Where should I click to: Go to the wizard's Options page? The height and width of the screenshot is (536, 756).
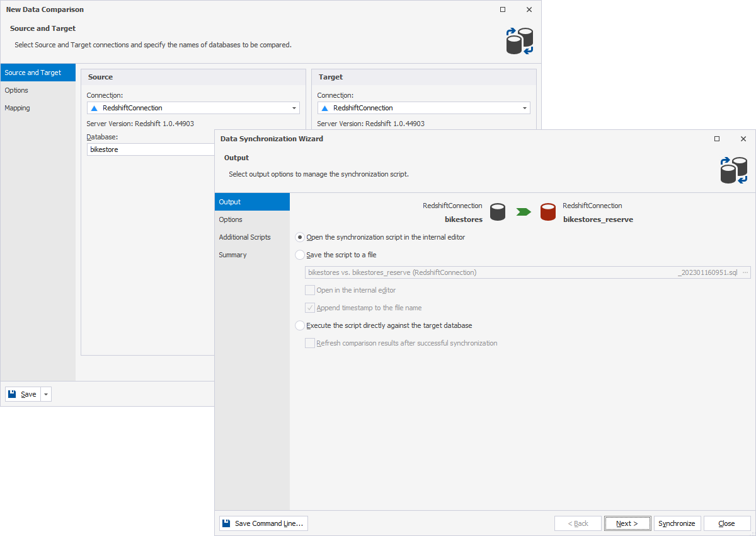coord(252,219)
